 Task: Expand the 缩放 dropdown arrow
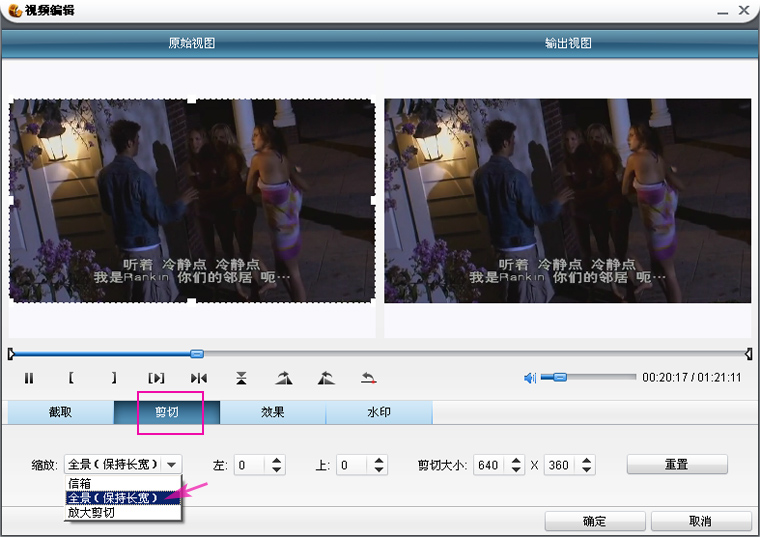(172, 465)
